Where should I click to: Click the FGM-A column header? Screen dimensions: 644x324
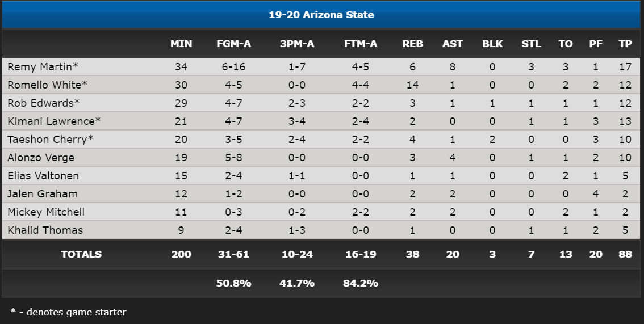(234, 44)
